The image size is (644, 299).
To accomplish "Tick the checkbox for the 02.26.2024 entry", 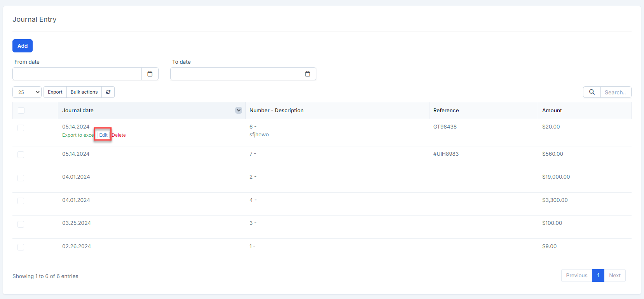I will click(21, 247).
